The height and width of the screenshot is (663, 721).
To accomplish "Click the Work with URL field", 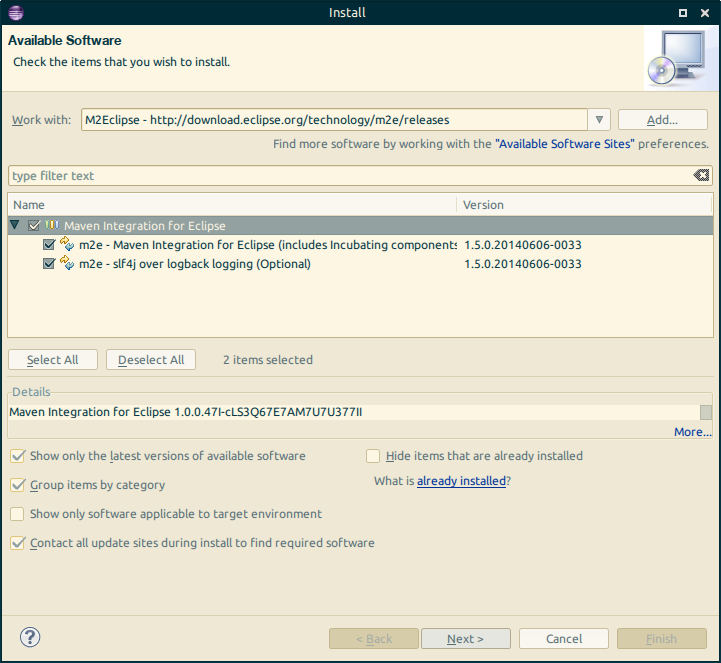I will coord(334,120).
